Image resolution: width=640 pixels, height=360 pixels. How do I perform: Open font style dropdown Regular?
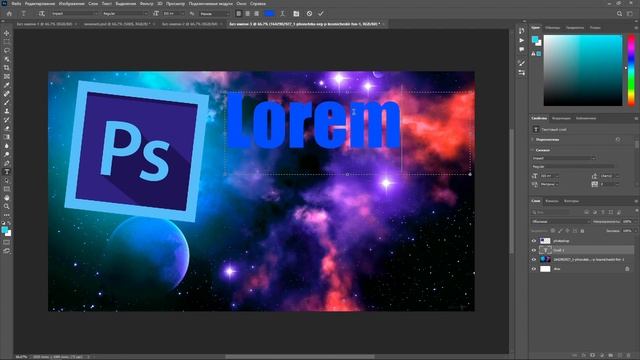[x=124, y=13]
